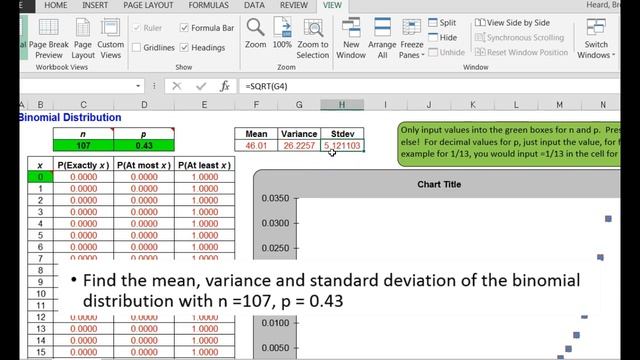Click the green x cell with 0
The width and height of the screenshot is (640, 360).
pyautogui.click(x=40, y=177)
